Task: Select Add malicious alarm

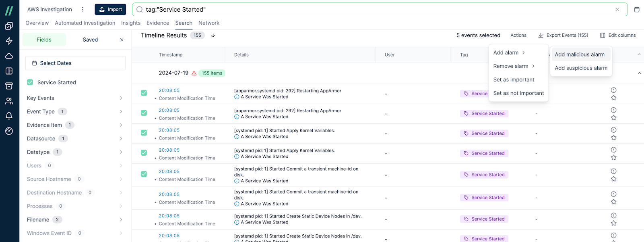Action: click(x=581, y=54)
